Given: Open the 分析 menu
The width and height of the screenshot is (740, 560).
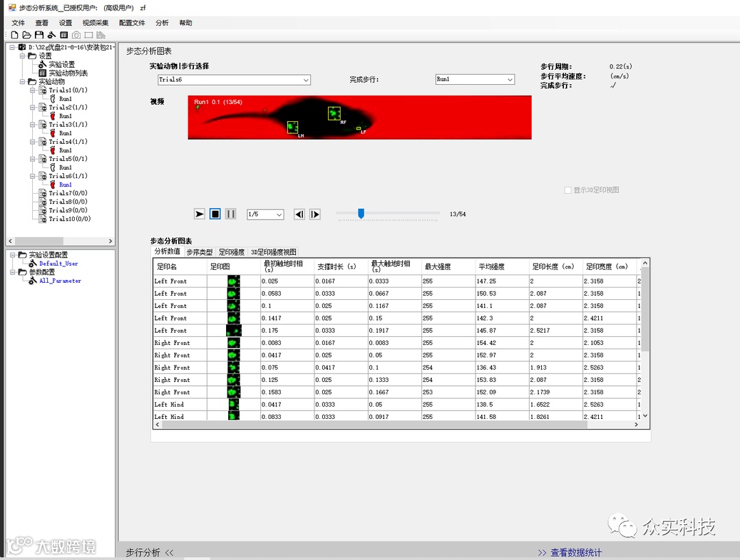Looking at the screenshot, I should click(x=162, y=23).
